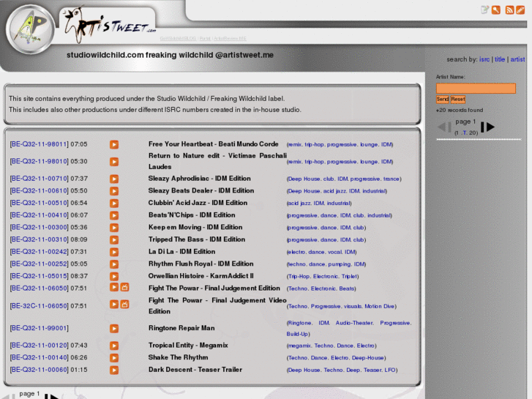Play Sleazy Aphrodisiac - IDM Edition
Viewport: 532px width, 399px height.
point(114,179)
